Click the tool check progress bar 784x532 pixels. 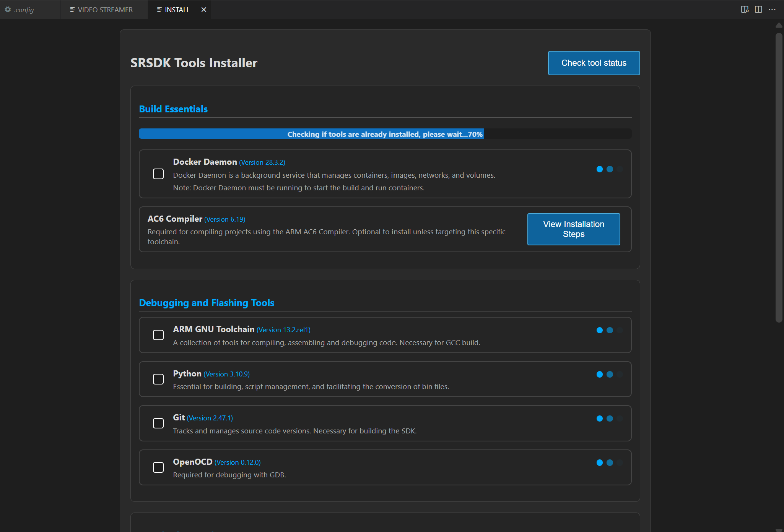[385, 134]
